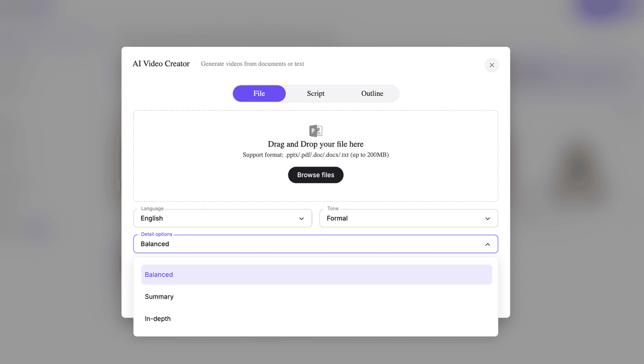The width and height of the screenshot is (644, 364).
Task: Click the Detail options field showing Balanced
Action: (x=302, y=244)
